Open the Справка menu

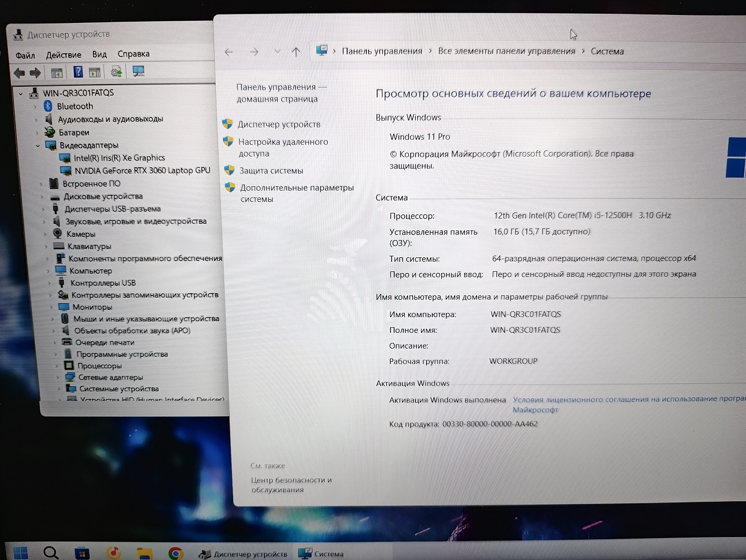tap(133, 54)
